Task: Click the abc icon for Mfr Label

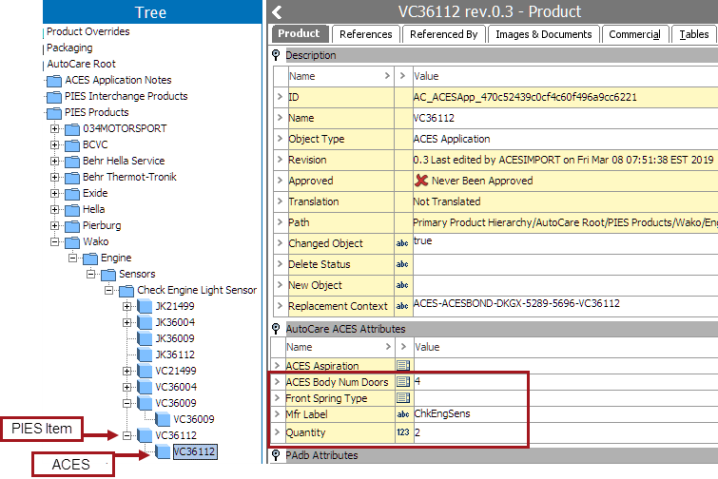Action: [x=403, y=414]
